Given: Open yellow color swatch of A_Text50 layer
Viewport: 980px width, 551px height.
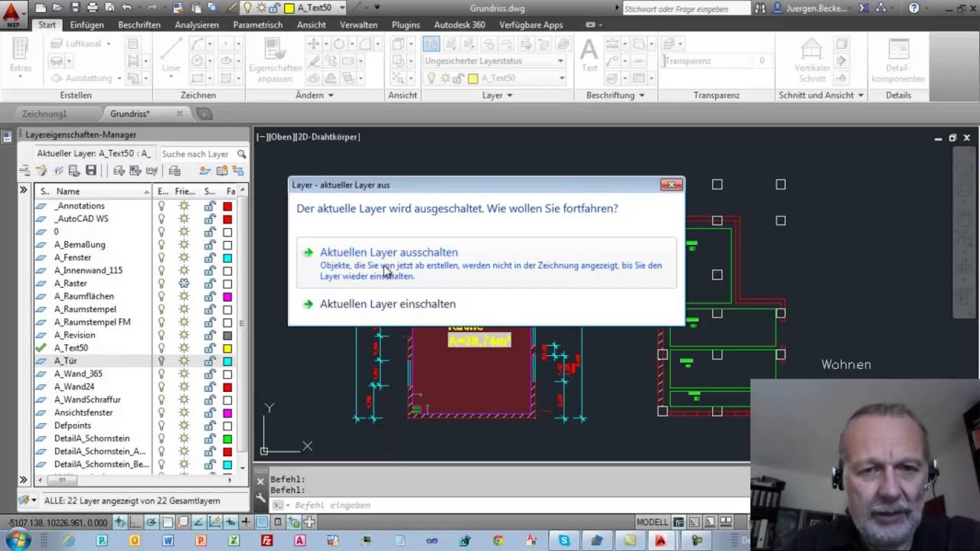Looking at the screenshot, I should [227, 347].
